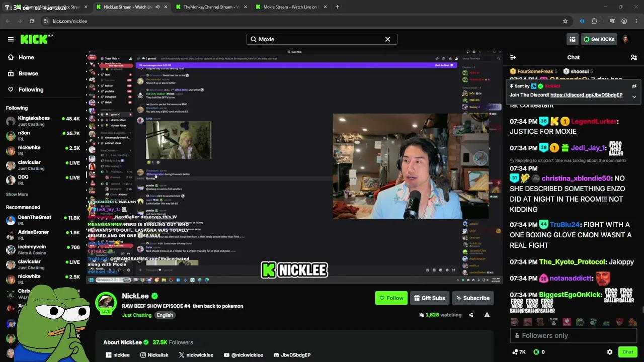
Task: Collapse the chat panel with the arrow icon
Action: 513,57
